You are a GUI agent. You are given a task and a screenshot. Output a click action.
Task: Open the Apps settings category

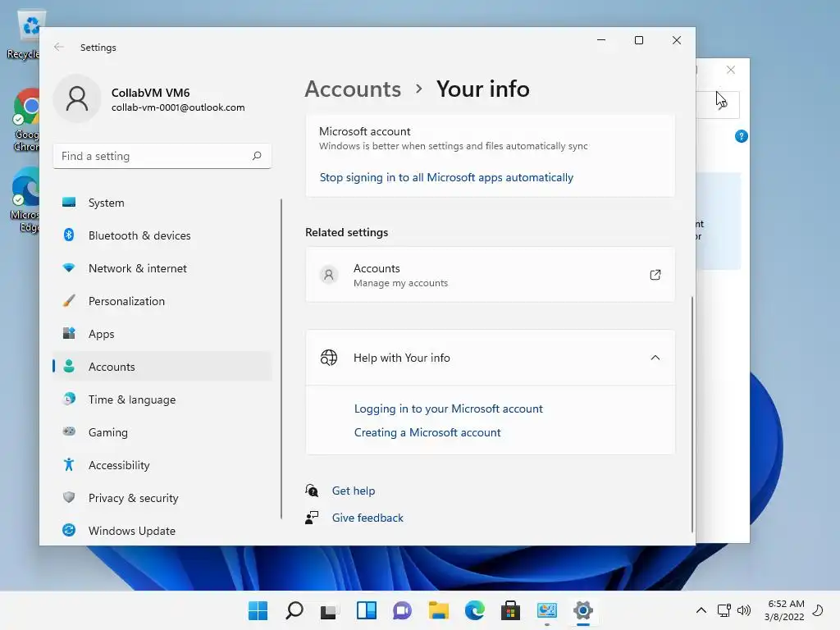click(x=162, y=334)
